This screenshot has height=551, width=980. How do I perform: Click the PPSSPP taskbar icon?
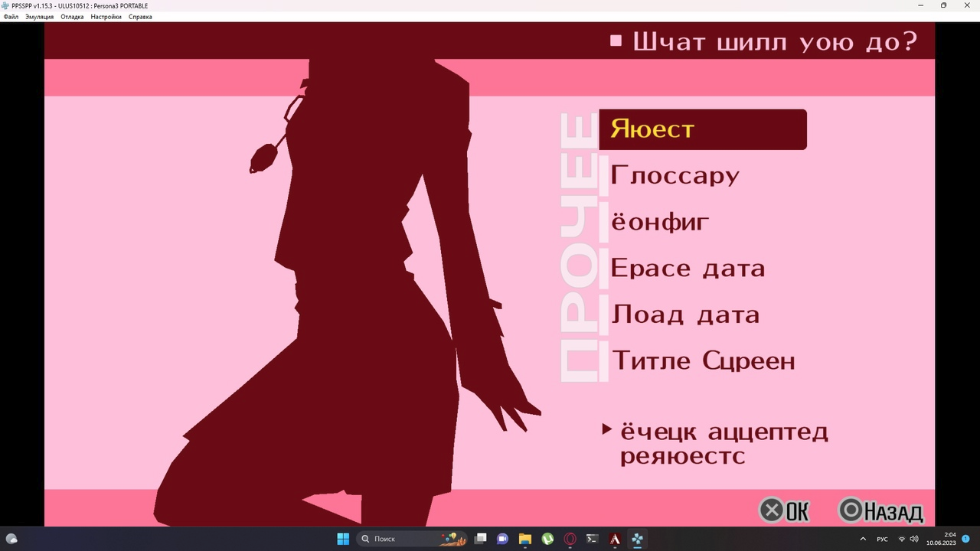[x=637, y=539]
